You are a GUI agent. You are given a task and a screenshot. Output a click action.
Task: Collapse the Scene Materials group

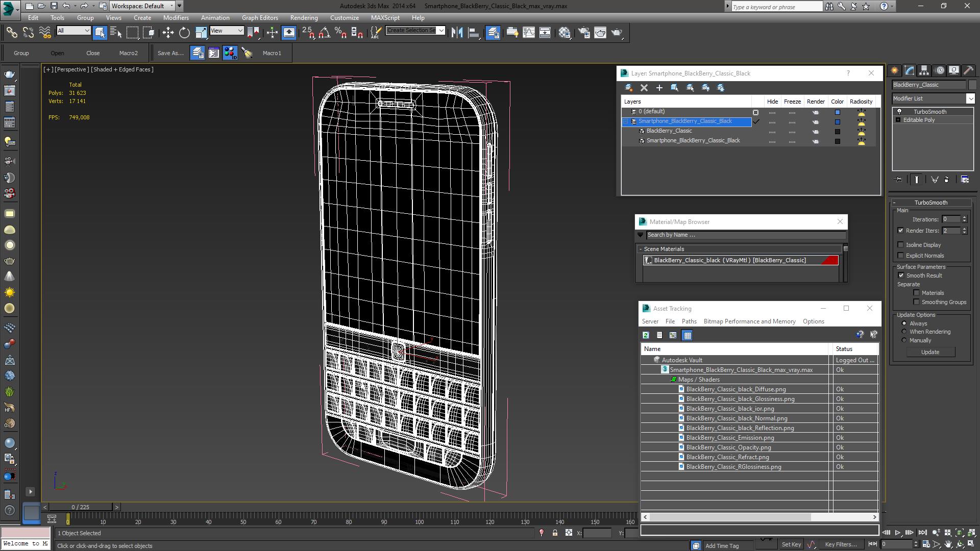[641, 249]
